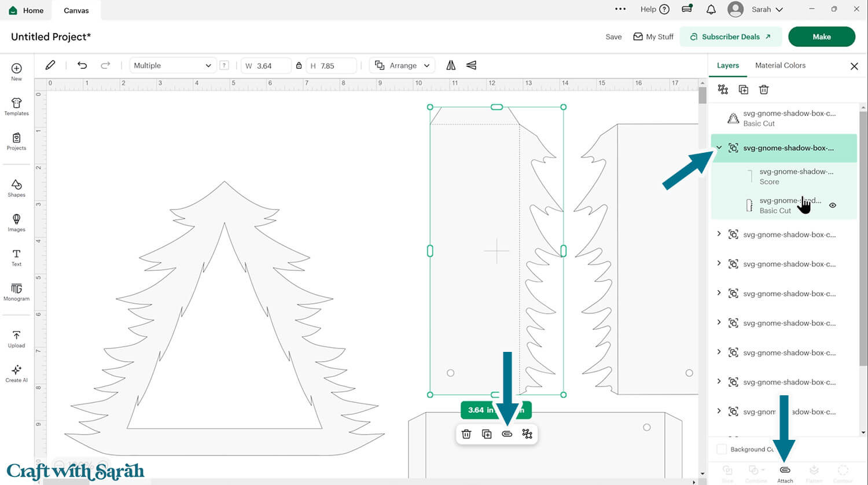Viewport: 868px width, 485px height.
Task: Click the Undo arrow
Action: (82, 65)
